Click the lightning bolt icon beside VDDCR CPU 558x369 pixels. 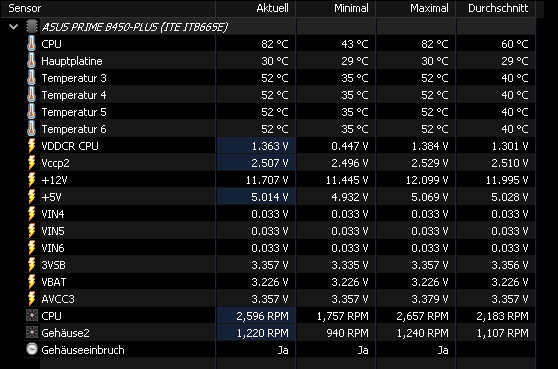pyautogui.click(x=32, y=146)
